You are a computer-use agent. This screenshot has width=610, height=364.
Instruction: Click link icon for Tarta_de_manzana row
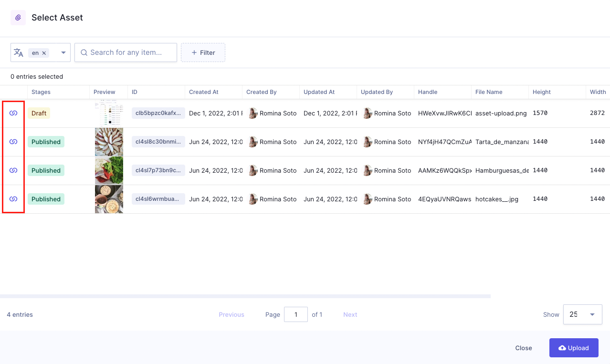(x=13, y=142)
